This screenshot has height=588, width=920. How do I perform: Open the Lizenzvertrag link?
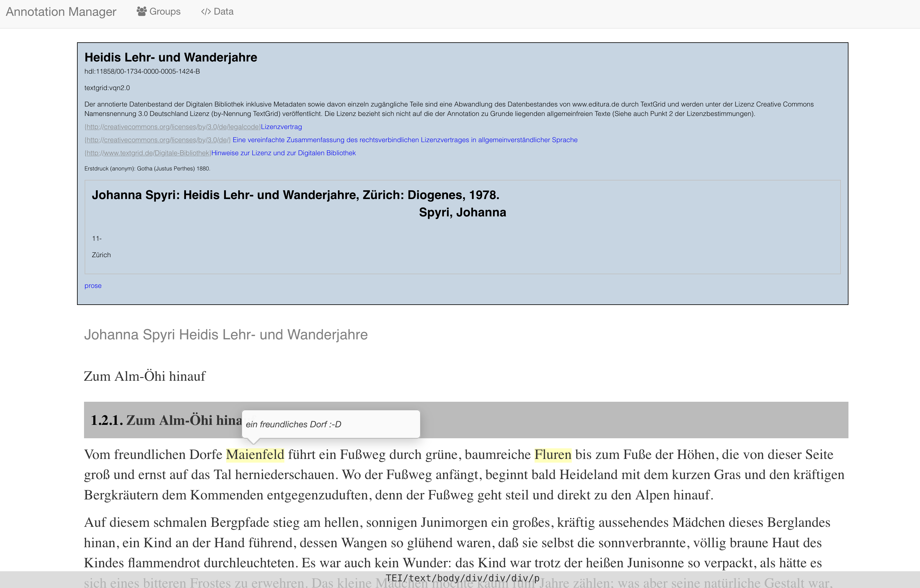[x=281, y=127]
